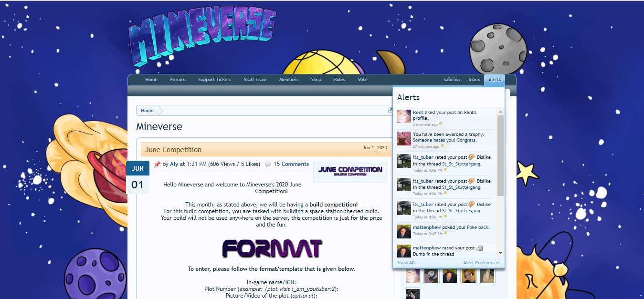Open the 'Someone hates you! Congrats.' trophy link

click(445, 140)
